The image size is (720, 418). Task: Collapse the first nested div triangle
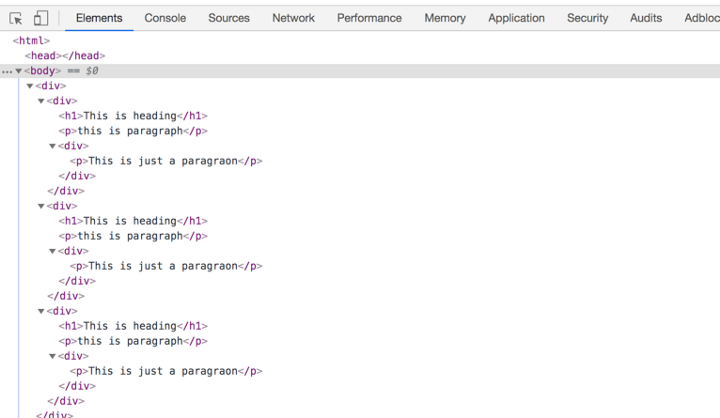point(41,101)
